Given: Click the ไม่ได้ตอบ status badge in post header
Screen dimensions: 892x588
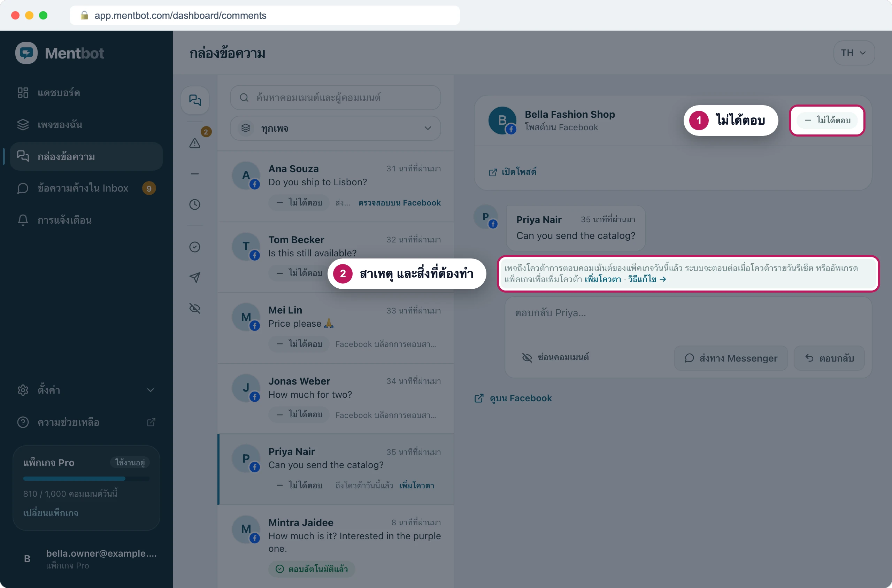Looking at the screenshot, I should click(x=827, y=121).
